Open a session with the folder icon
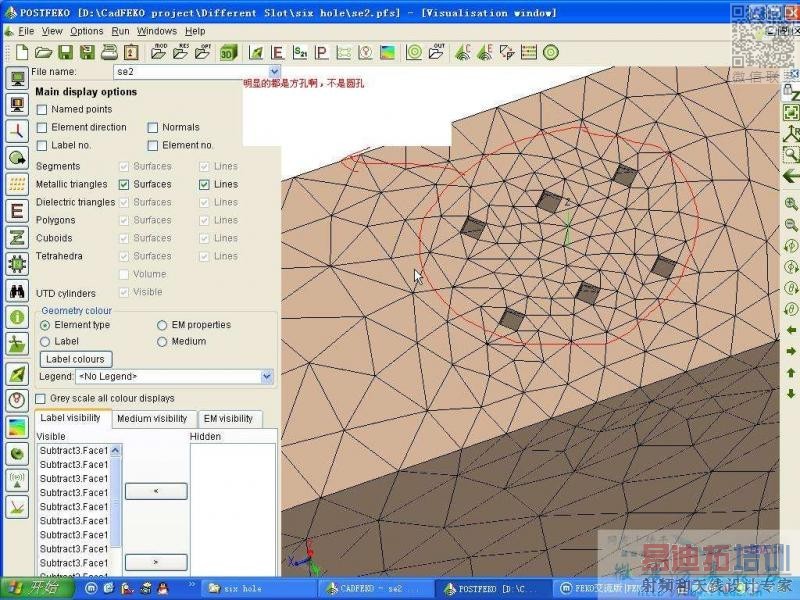 (43, 52)
